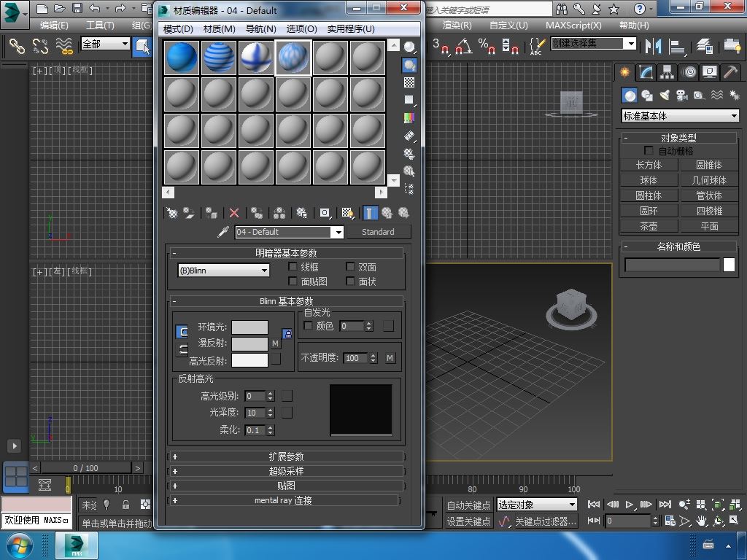Select the Lights category icon

pos(665,96)
